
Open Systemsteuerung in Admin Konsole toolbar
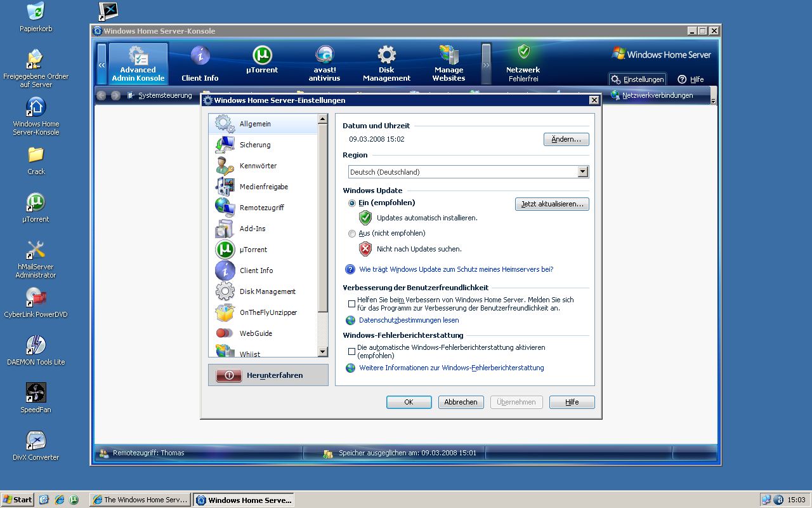(159, 96)
